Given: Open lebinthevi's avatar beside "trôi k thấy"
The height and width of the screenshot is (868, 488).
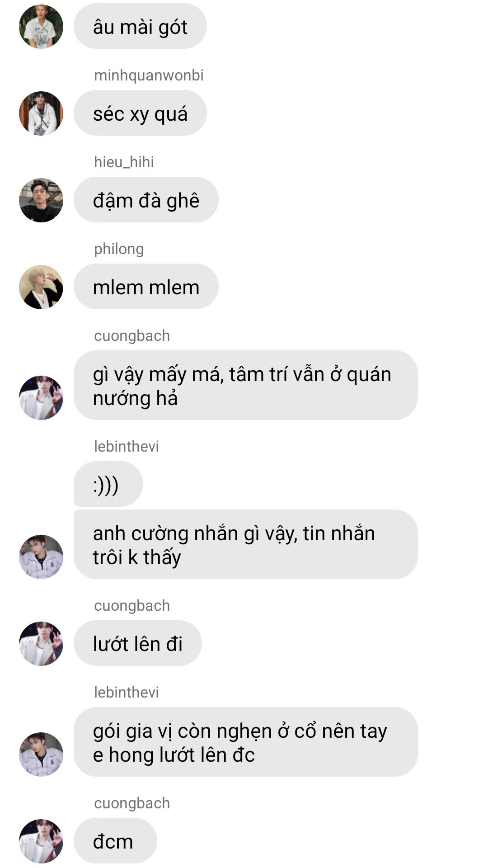Looking at the screenshot, I should coord(41,557).
